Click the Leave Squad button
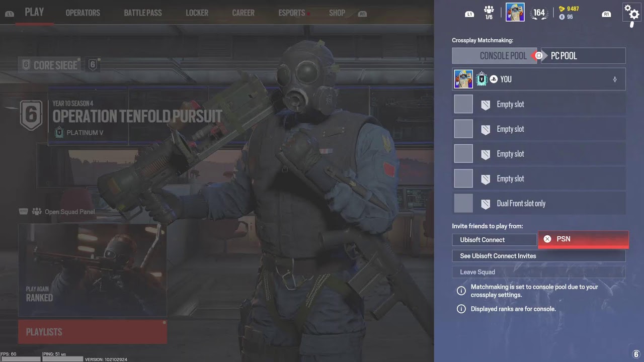 539,272
